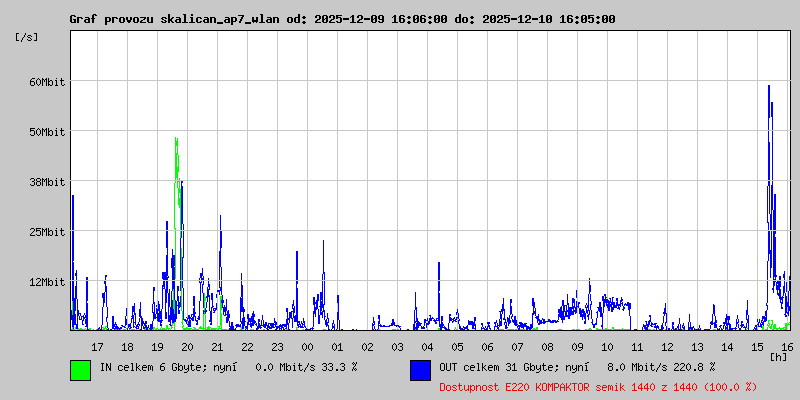Click hour label 09 on time axis
Screen dimensions: 800x400
pyautogui.click(x=577, y=347)
